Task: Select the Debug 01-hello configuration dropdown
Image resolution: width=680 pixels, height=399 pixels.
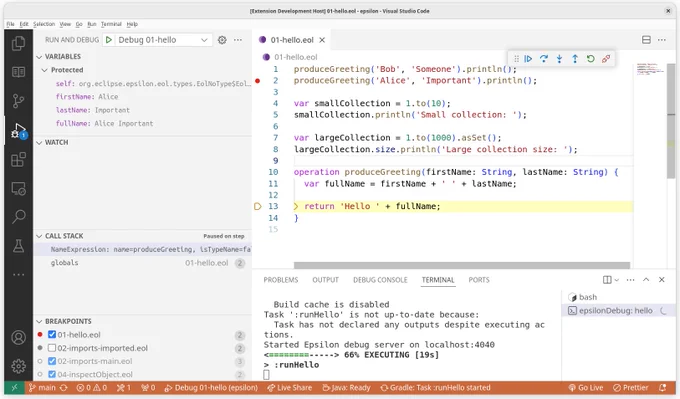Action: click(163, 40)
